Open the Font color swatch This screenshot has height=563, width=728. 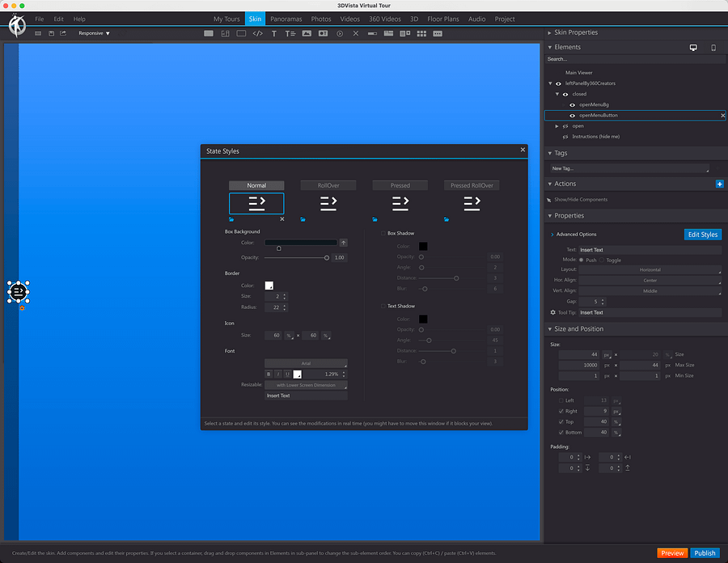tap(297, 374)
